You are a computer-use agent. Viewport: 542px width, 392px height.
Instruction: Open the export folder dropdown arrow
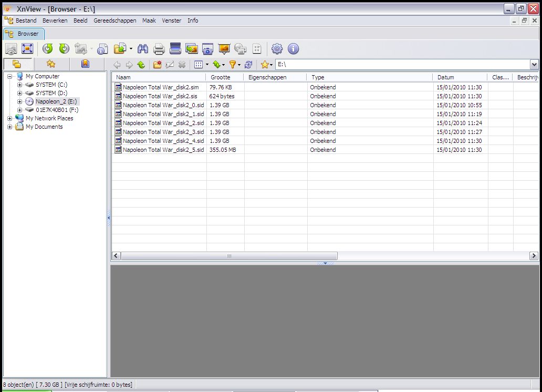(131, 49)
